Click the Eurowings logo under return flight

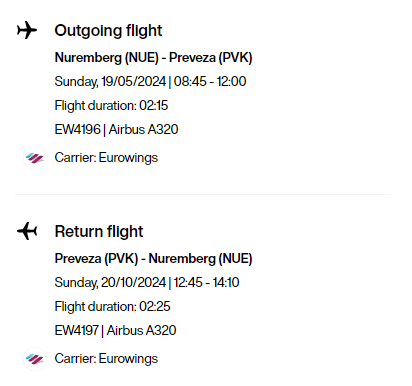[x=35, y=359]
